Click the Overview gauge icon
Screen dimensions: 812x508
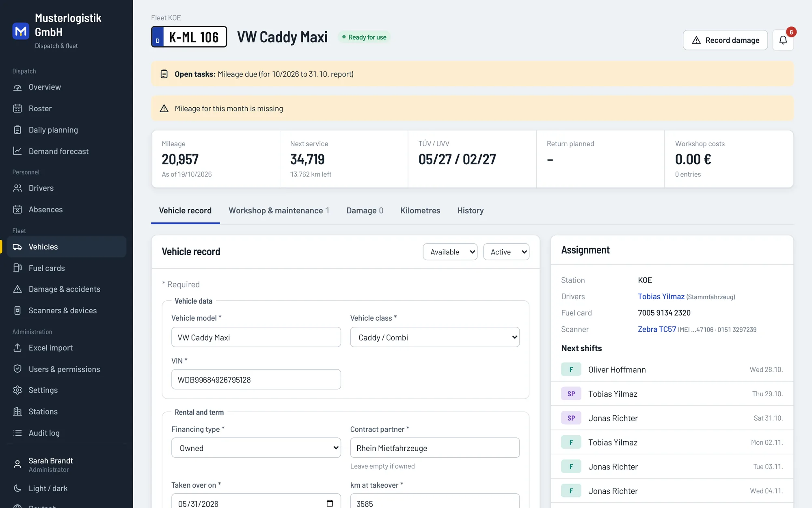(x=17, y=87)
